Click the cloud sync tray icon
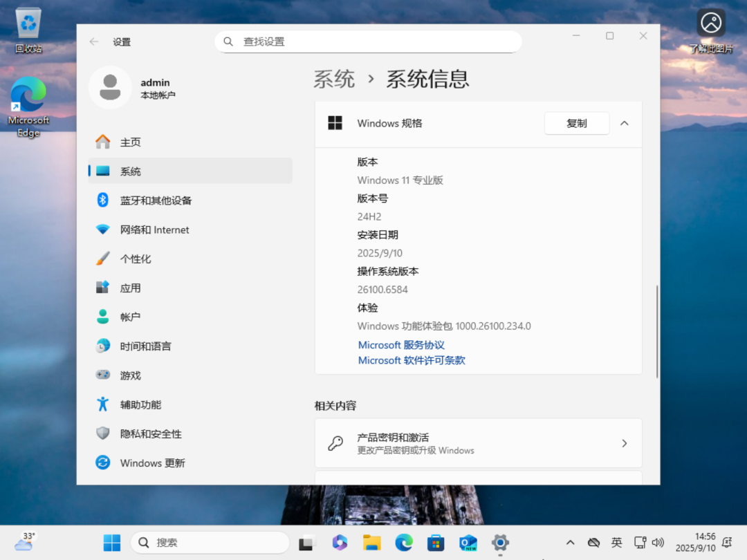The height and width of the screenshot is (560, 747). click(593, 543)
